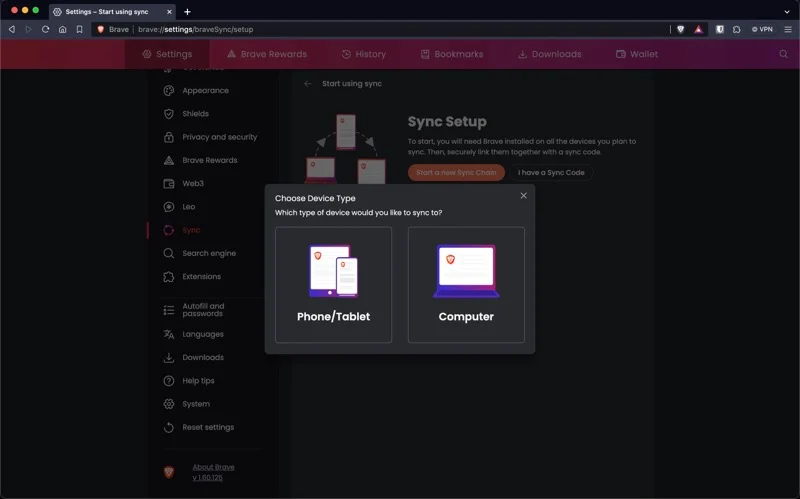Close the Choose Device Type dialog
This screenshot has height=499, width=800.
[x=523, y=196]
